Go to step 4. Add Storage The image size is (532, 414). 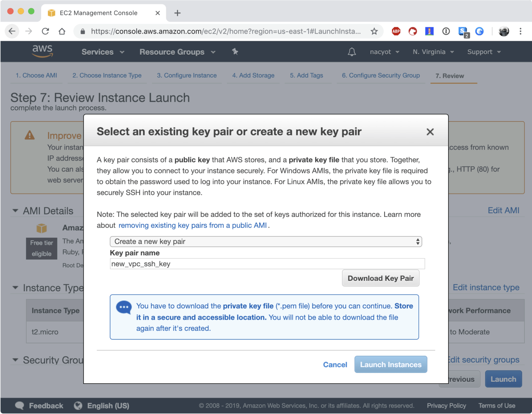(253, 75)
